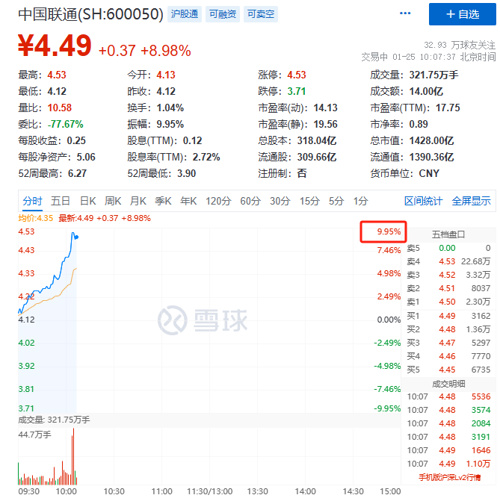
Task: Select the 卖1 row at 4.50
Action: [x=448, y=302]
